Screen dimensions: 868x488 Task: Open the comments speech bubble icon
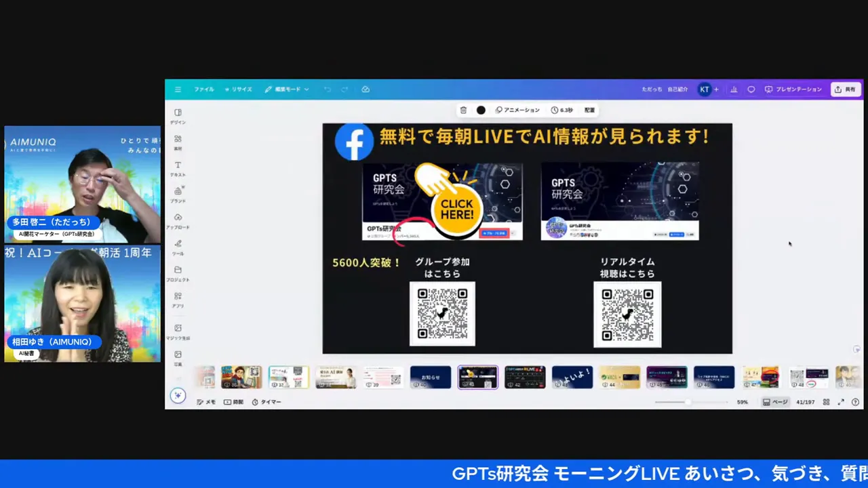click(751, 89)
